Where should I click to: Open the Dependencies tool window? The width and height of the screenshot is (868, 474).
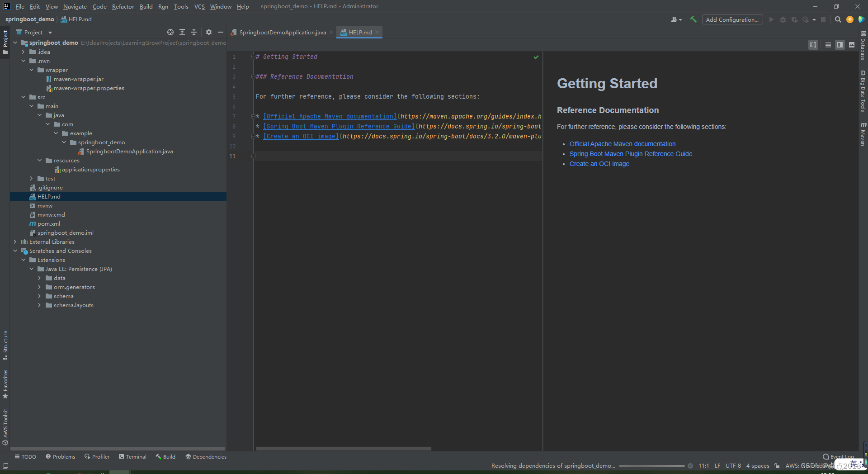tap(206, 457)
